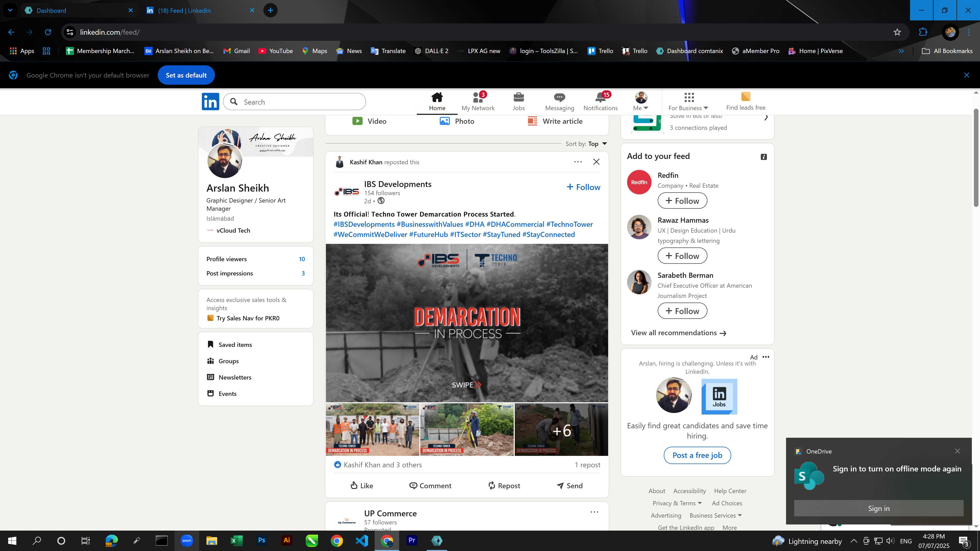Expand Business Services dropdown
This screenshot has width=980, height=551.
[715, 515]
